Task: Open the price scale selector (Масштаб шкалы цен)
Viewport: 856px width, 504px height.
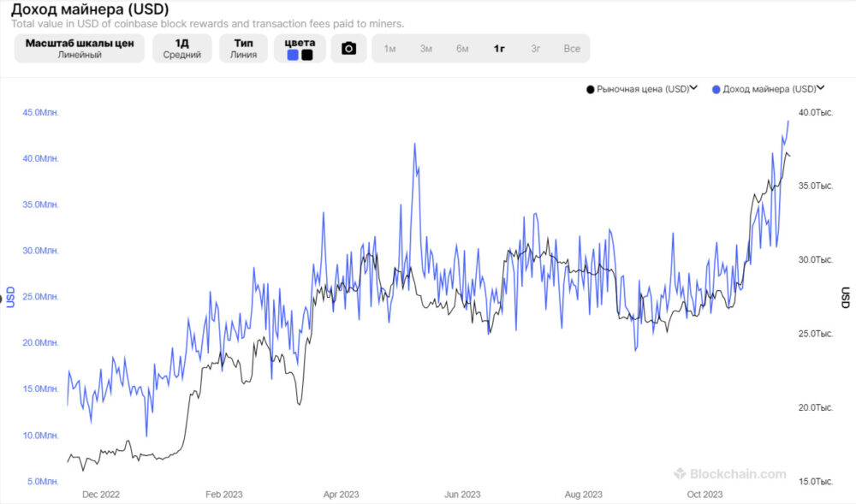Action: [80, 49]
